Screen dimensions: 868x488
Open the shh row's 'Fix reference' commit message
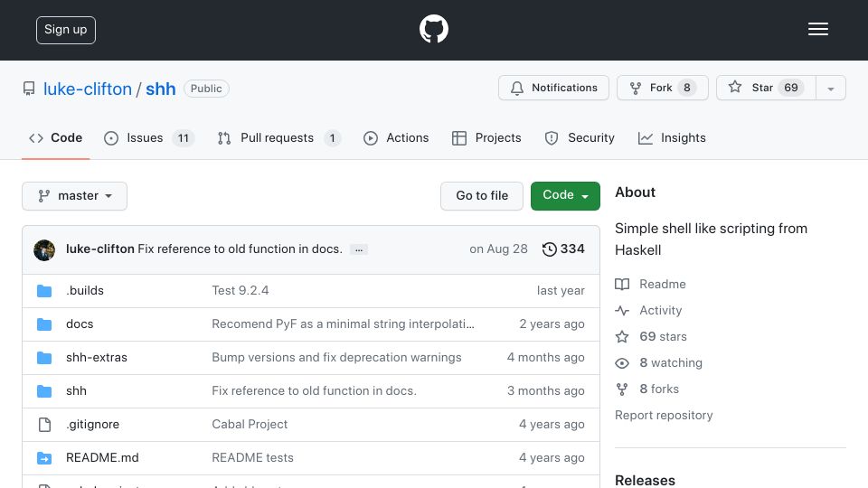point(314,390)
